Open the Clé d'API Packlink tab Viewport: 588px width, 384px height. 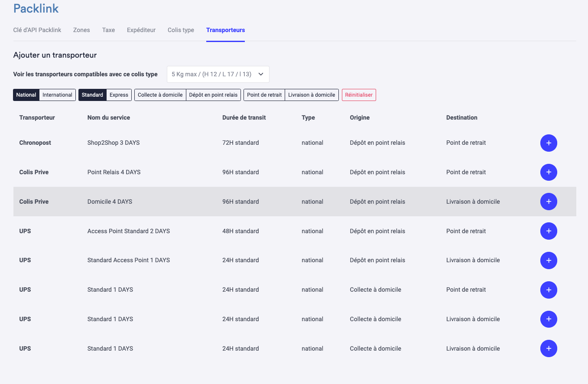click(x=37, y=30)
